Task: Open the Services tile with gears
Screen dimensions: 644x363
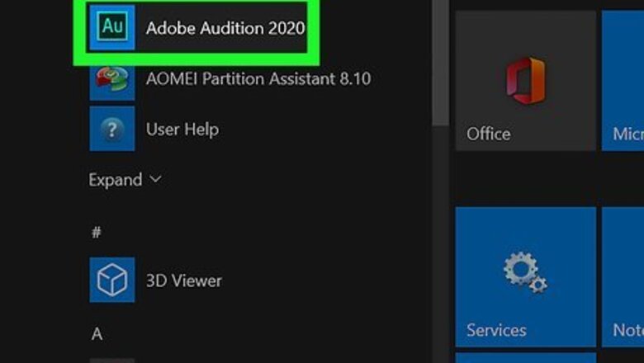Action: pos(526,277)
